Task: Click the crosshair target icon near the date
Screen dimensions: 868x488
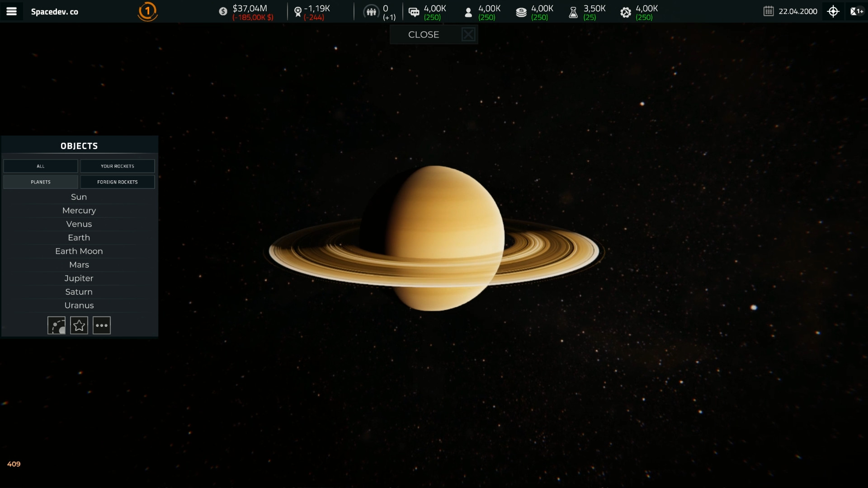Action: [833, 11]
